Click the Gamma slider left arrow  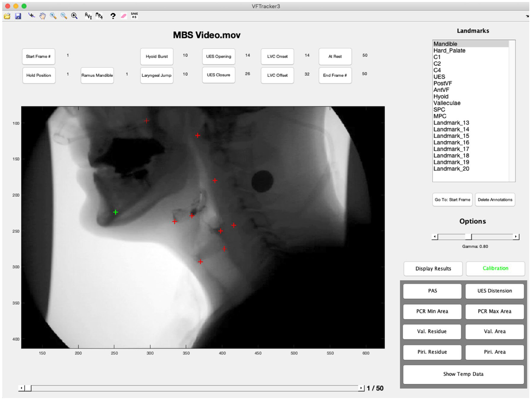coord(435,237)
